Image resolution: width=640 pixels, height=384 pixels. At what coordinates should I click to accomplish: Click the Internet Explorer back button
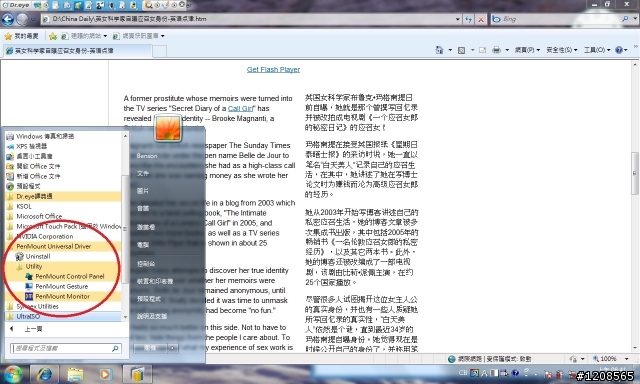(x=8, y=19)
